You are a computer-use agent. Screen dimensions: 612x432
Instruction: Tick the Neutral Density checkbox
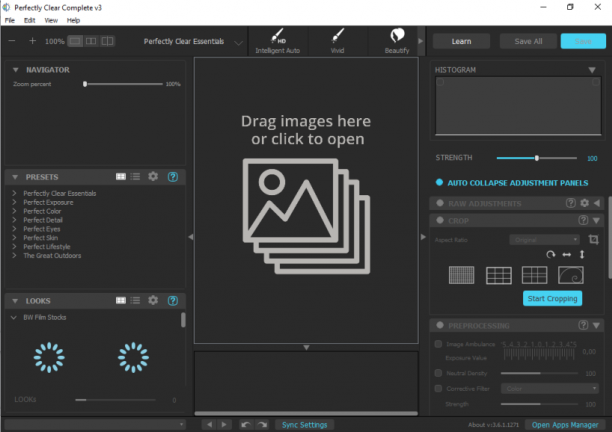(438, 373)
